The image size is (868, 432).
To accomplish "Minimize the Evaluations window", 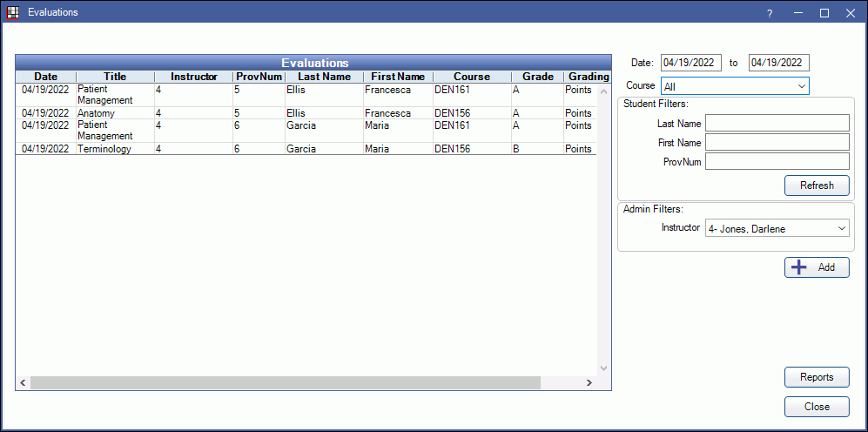I will coord(797,13).
